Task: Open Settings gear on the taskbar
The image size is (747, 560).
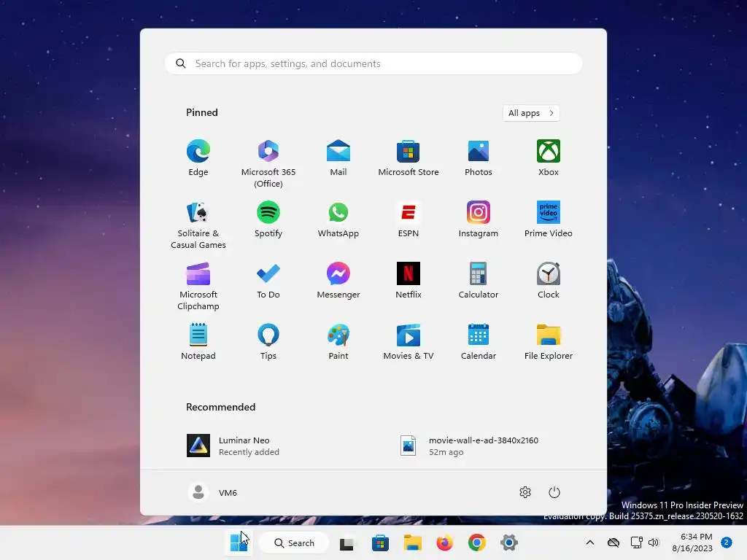Action: (x=508, y=542)
